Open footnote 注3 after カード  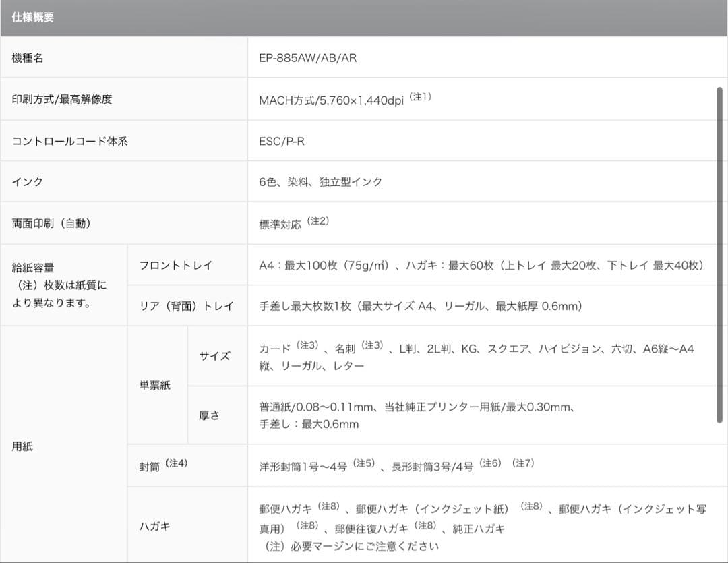click(x=307, y=345)
